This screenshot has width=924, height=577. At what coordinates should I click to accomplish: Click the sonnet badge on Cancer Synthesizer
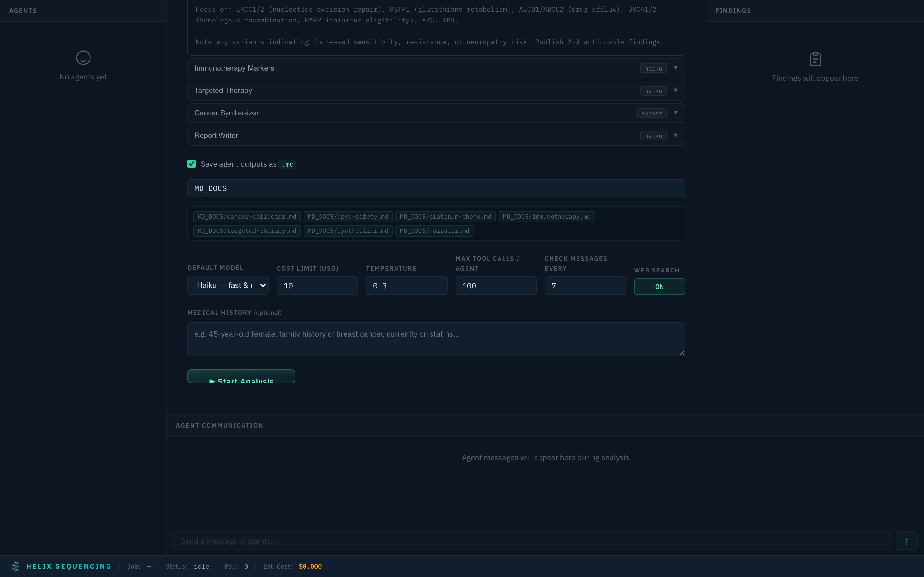pyautogui.click(x=651, y=113)
